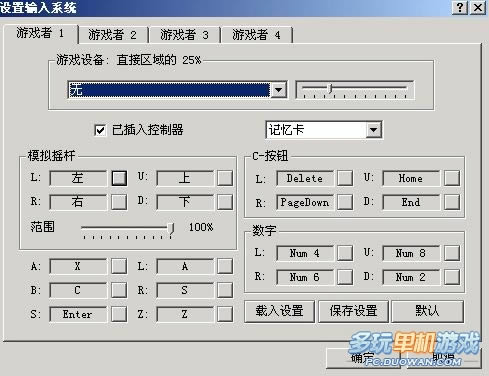Switch to the 游戏者 3 tab

coord(184,35)
